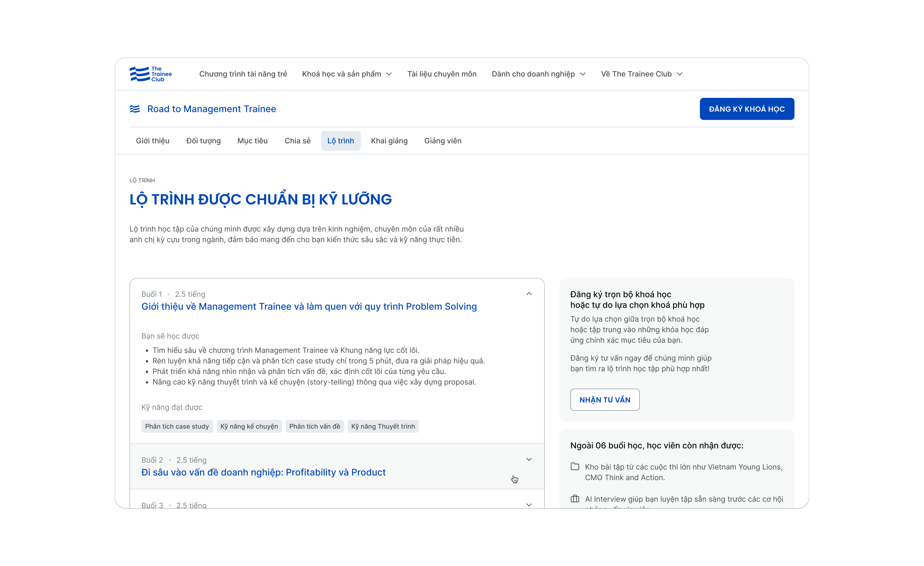Collapse Buổi 1 section with up chevron
The width and height of the screenshot is (924, 566).
(529, 294)
